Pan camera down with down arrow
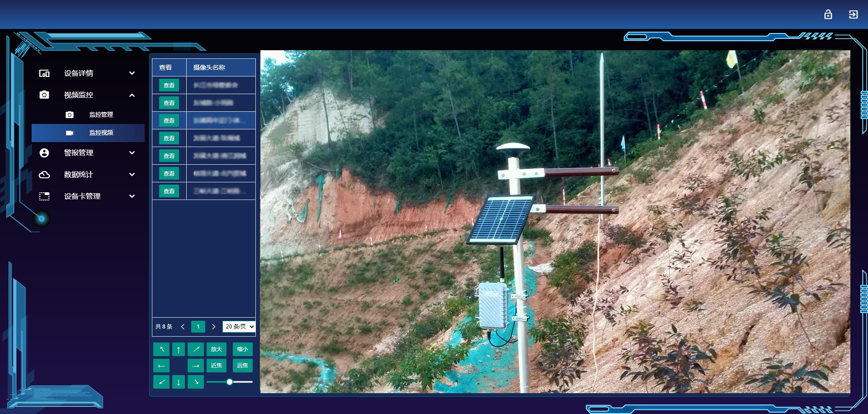This screenshot has width=868, height=414. coord(179,382)
